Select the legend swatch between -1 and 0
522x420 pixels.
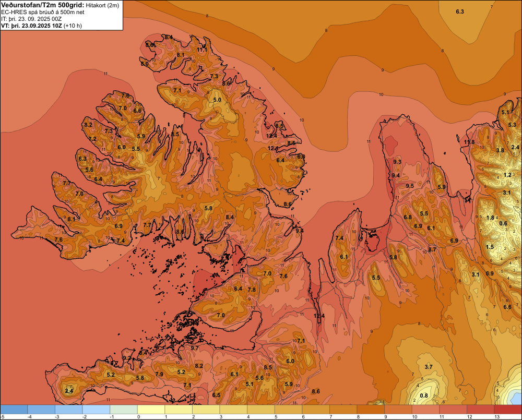click(124, 410)
